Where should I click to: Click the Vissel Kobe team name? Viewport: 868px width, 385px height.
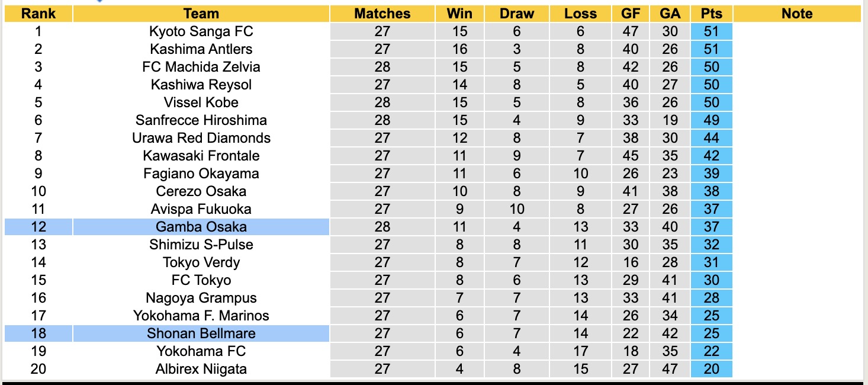point(201,102)
